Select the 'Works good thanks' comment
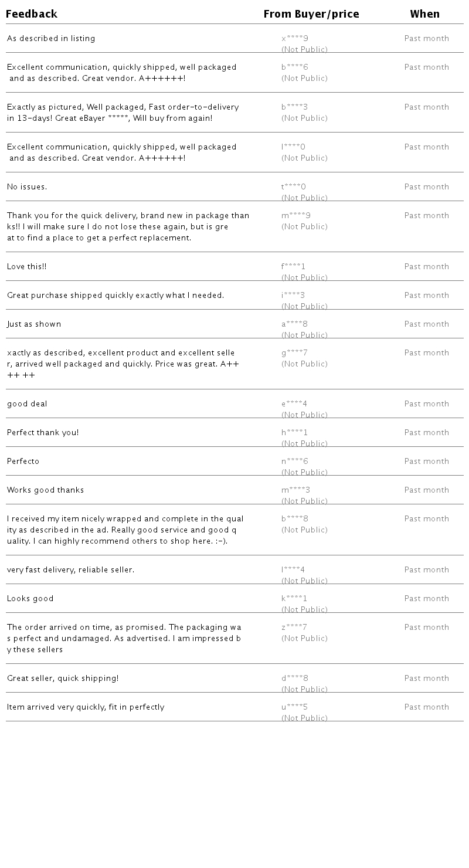 tap(45, 490)
